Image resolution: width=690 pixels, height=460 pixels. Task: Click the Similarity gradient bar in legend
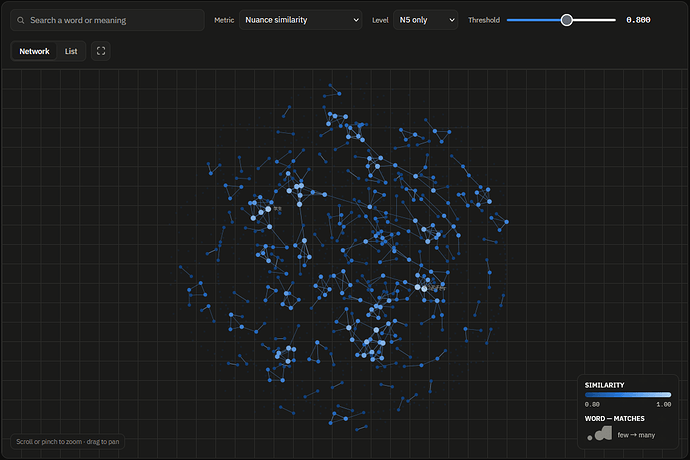pyautogui.click(x=628, y=395)
